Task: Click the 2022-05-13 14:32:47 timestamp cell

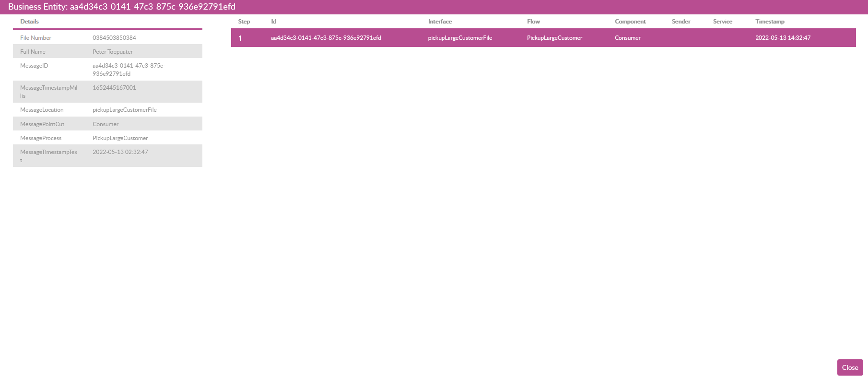Action: [783, 38]
